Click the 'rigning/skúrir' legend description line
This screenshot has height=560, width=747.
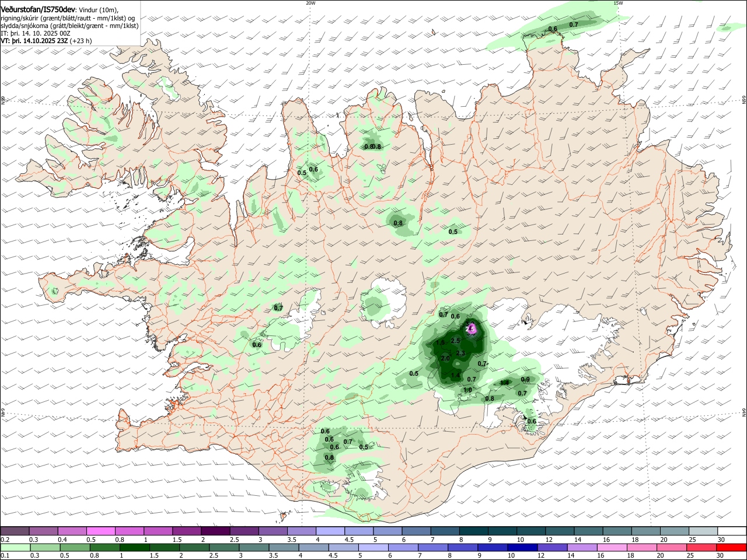click(x=68, y=18)
